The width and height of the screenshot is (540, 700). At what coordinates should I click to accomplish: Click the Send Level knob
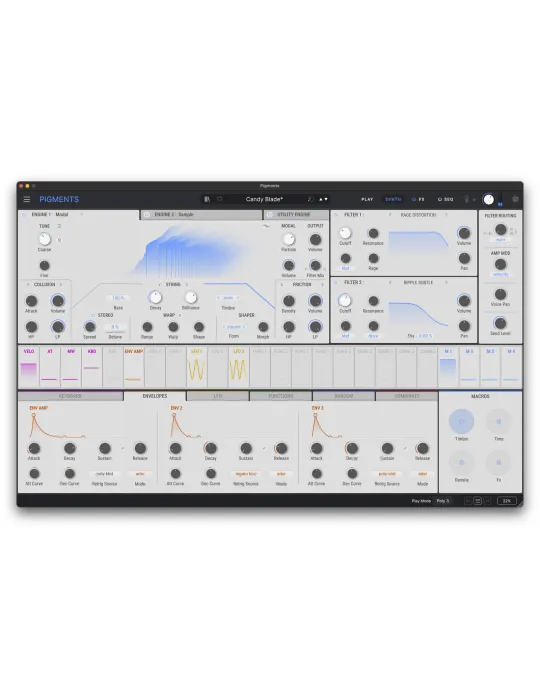(x=500, y=323)
